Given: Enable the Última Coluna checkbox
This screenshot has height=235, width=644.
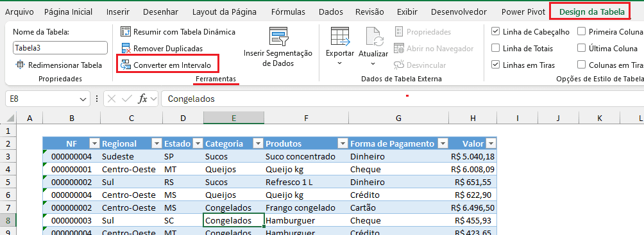Looking at the screenshot, I should coord(581,48).
